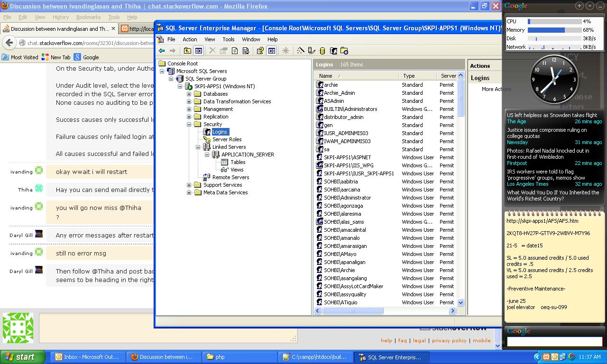Expand the Replication folder
607x364 pixels.
(189, 117)
